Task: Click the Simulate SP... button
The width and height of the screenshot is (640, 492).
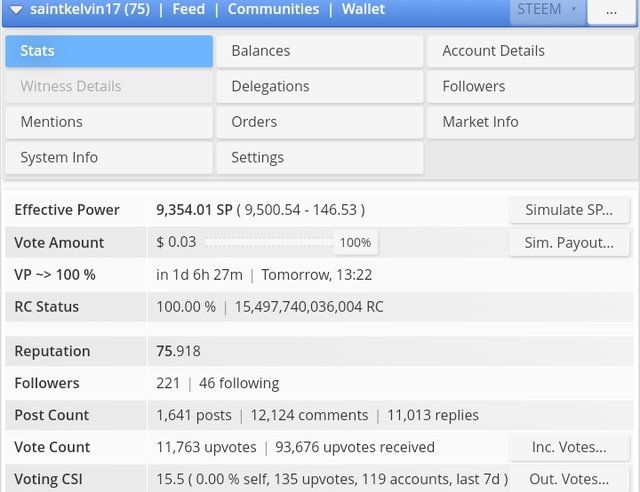Action: tap(569, 210)
